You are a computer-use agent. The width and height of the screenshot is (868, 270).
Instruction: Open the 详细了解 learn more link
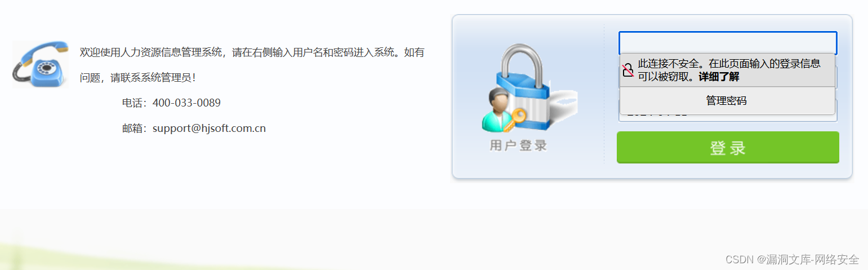[719, 77]
